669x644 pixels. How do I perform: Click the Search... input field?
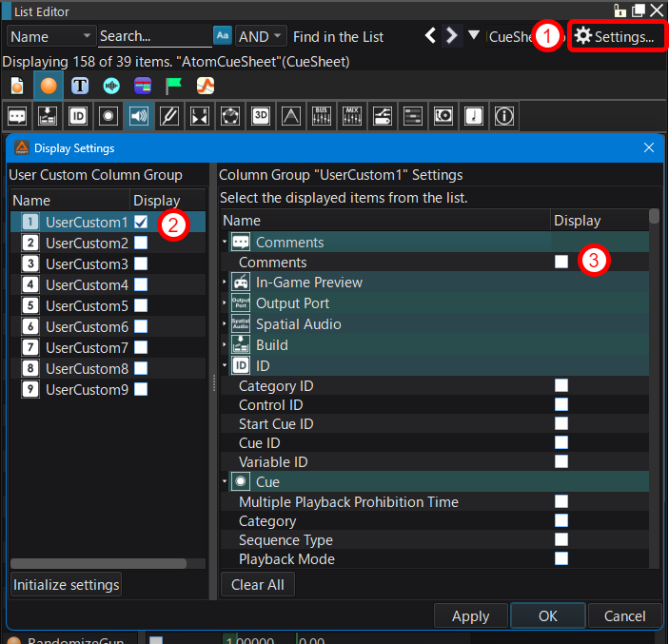[154, 36]
